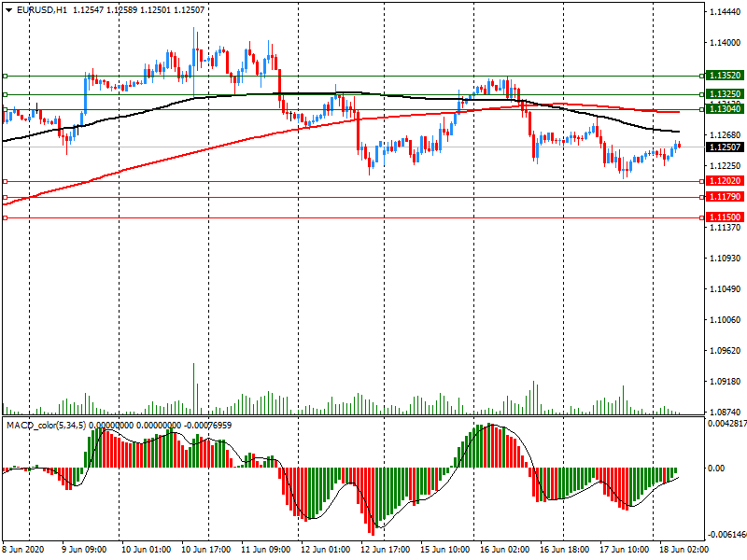Viewport: 747px width, 560px height.
Task: Click the current price tag 1.12507
Action: 724,147
